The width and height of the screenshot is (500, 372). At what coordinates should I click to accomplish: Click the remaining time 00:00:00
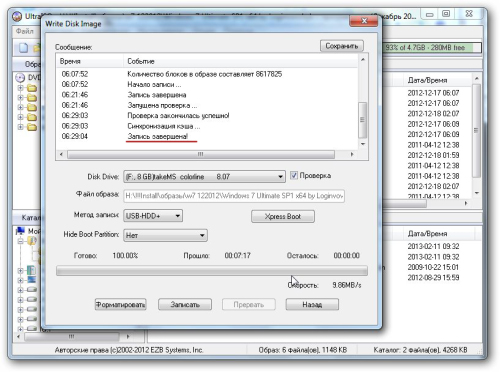click(x=346, y=256)
